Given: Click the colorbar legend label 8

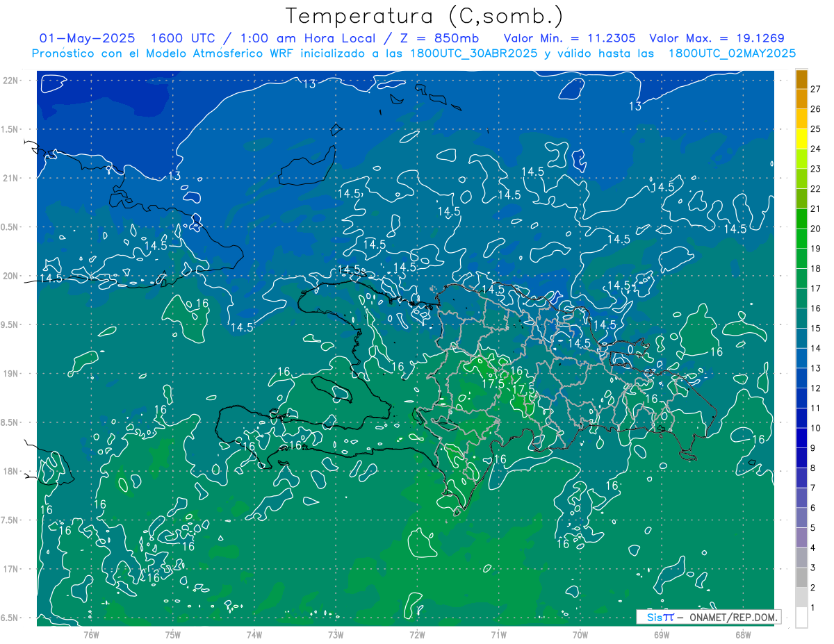Looking at the screenshot, I should click(812, 468).
